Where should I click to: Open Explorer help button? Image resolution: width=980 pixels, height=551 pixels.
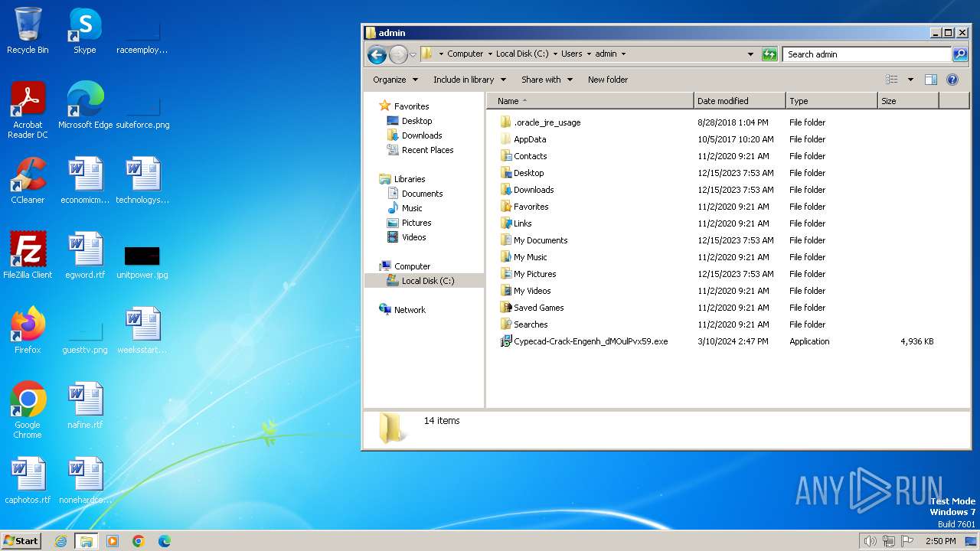[x=952, y=80]
